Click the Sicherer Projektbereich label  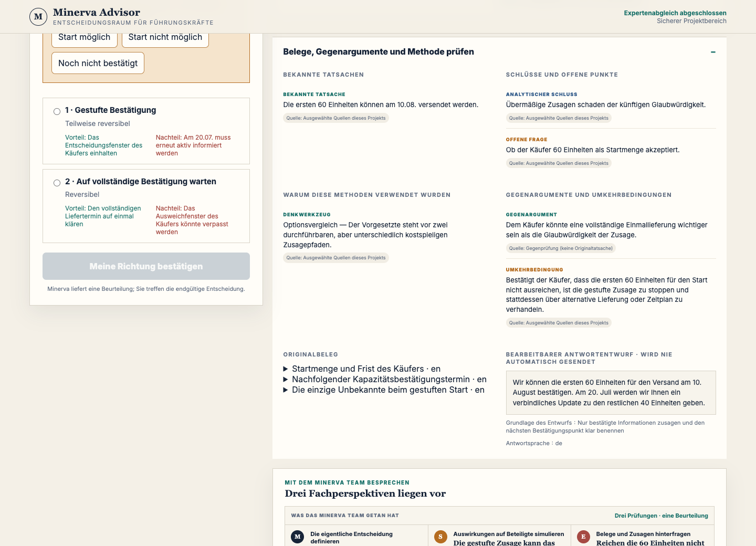(691, 21)
